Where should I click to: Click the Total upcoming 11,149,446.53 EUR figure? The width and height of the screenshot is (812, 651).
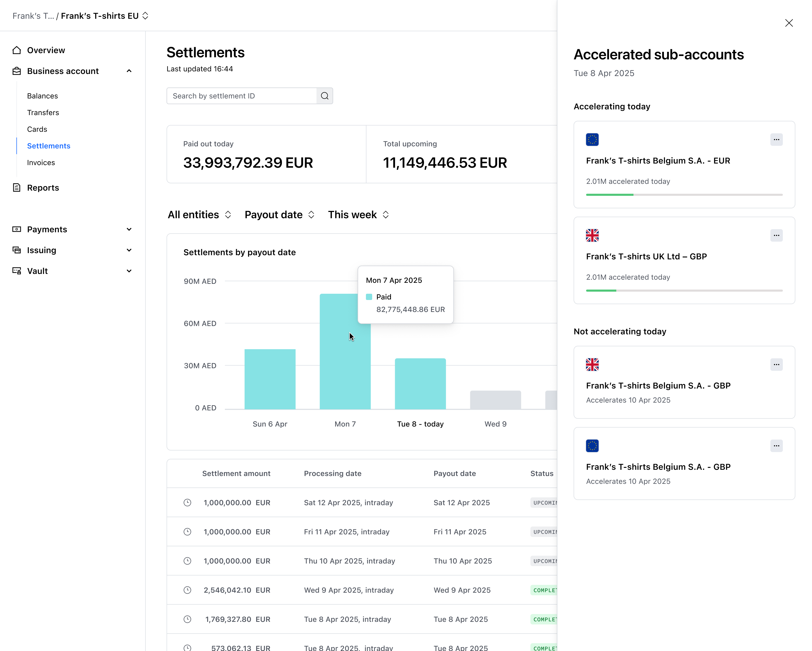(x=445, y=163)
